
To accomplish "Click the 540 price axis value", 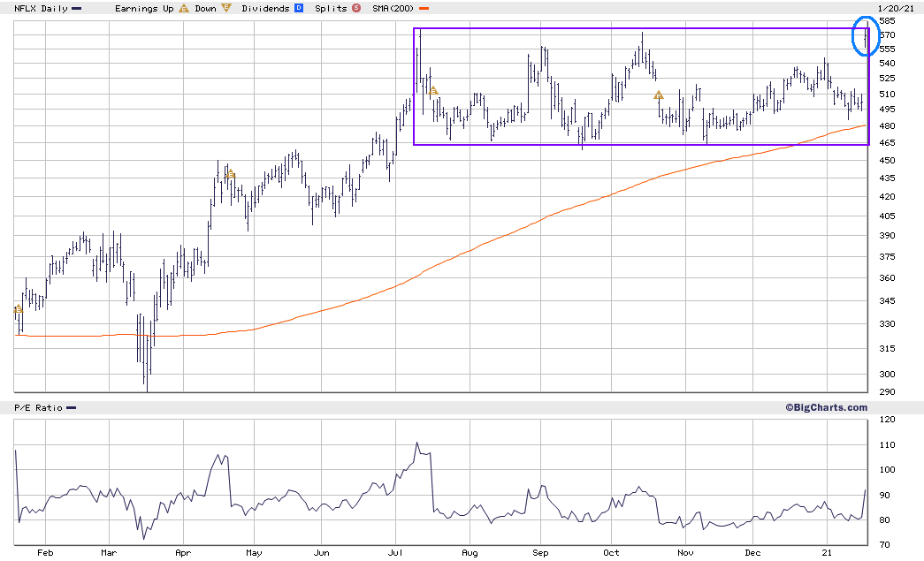I will point(888,64).
